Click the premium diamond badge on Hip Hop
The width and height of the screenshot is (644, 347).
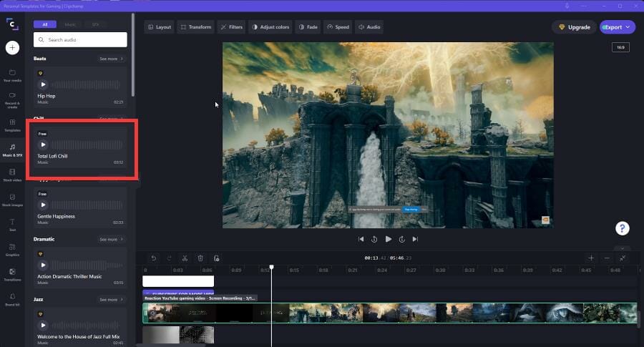[40, 74]
